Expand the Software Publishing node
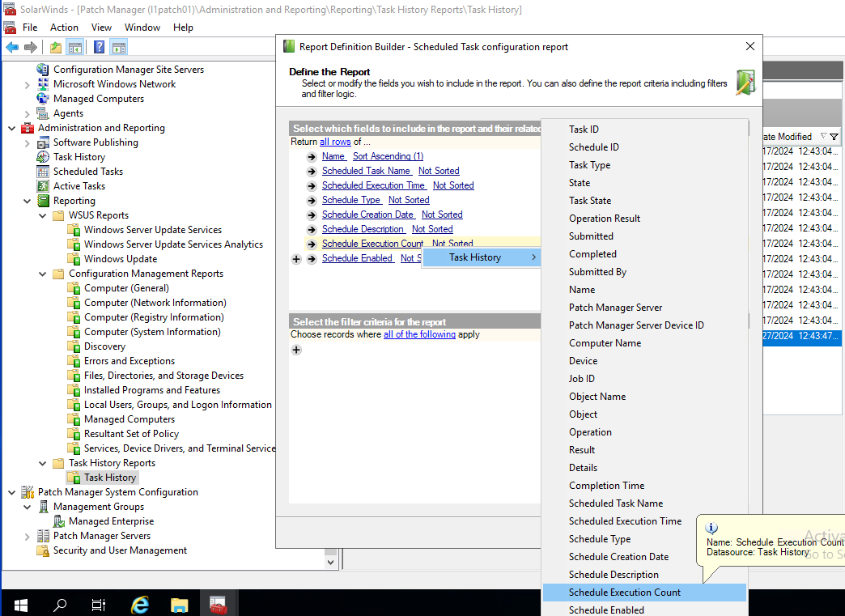 pyautogui.click(x=27, y=142)
